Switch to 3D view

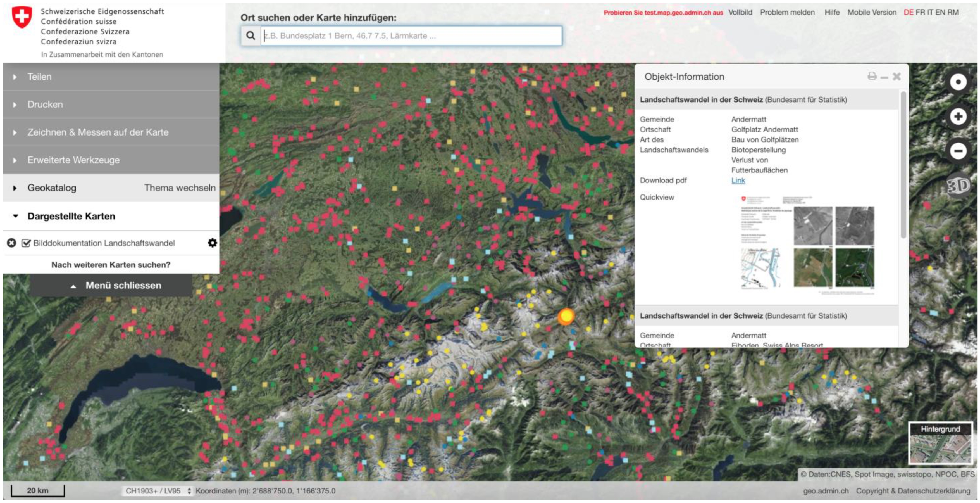point(958,186)
